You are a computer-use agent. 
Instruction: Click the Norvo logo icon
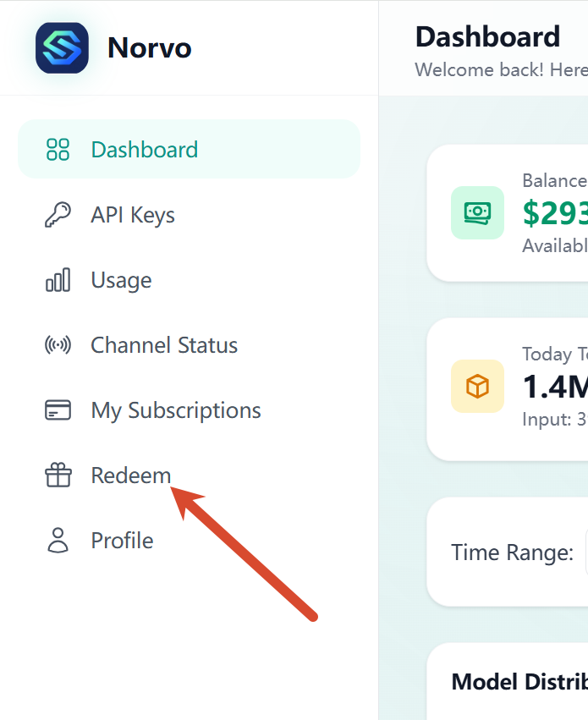(62, 47)
